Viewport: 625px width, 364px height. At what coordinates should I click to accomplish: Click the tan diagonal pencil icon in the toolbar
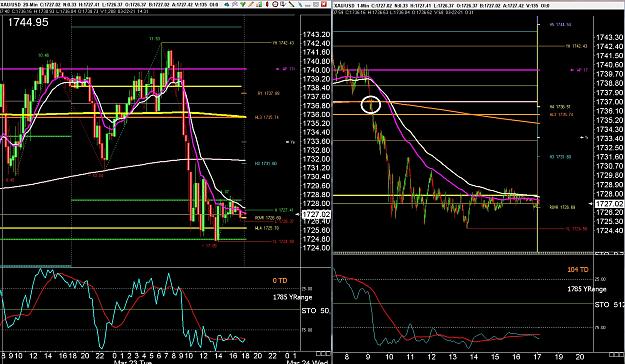[251, 4]
